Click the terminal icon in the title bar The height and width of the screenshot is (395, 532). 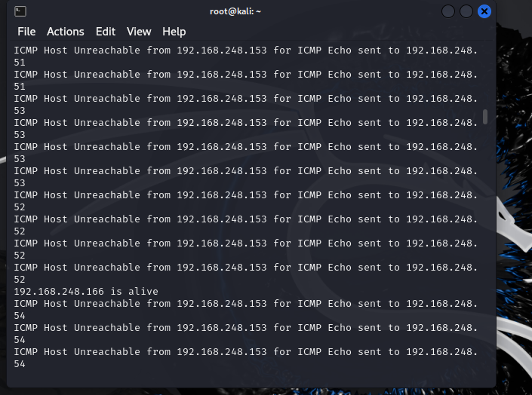pos(20,11)
